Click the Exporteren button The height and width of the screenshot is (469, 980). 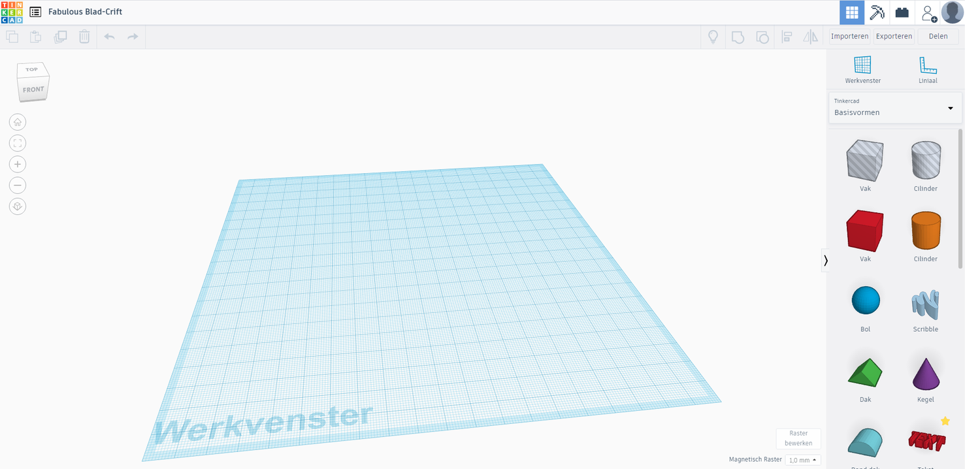tap(894, 37)
